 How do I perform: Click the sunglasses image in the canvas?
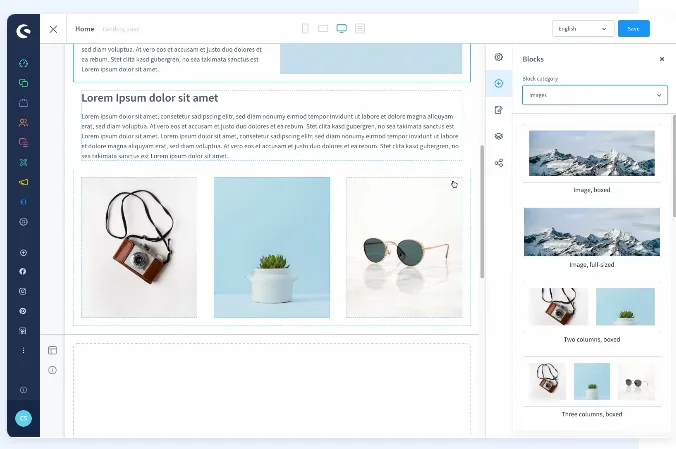pyautogui.click(x=404, y=247)
